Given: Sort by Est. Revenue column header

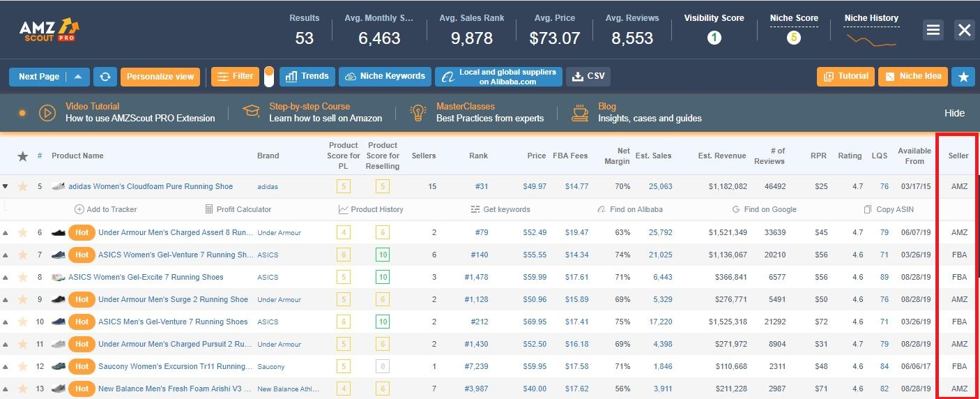Looking at the screenshot, I should (x=721, y=156).
